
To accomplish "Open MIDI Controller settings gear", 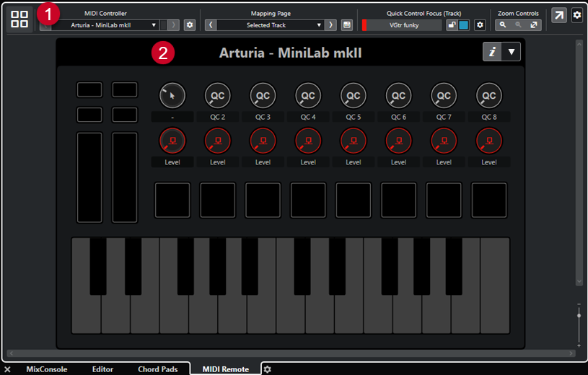I will 190,25.
